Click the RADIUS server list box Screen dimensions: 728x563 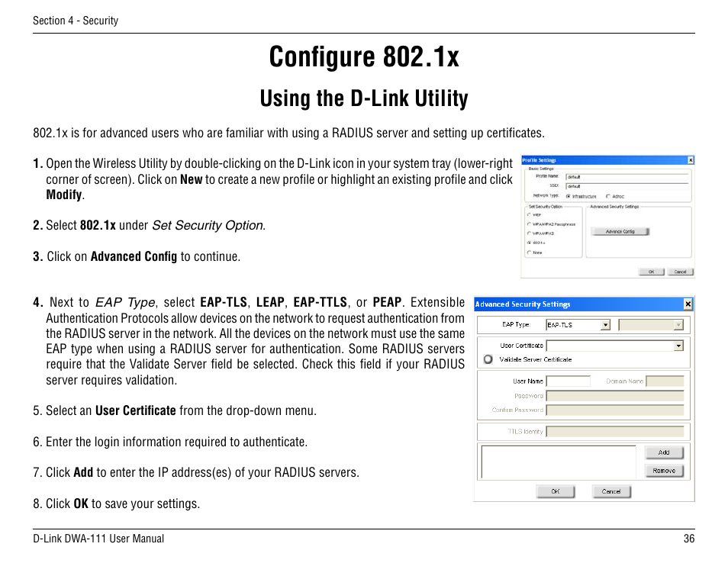coord(559,462)
